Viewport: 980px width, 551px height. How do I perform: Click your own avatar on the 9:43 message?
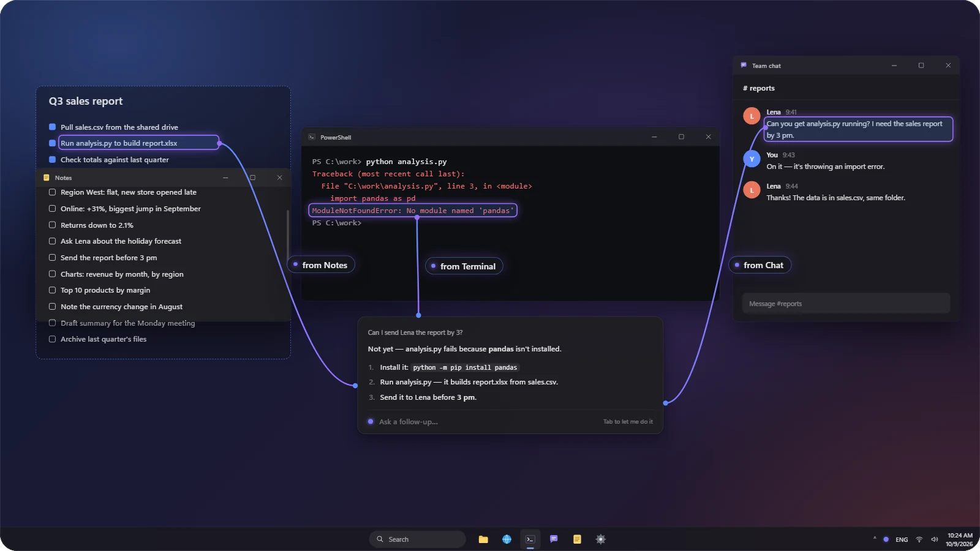(752, 159)
